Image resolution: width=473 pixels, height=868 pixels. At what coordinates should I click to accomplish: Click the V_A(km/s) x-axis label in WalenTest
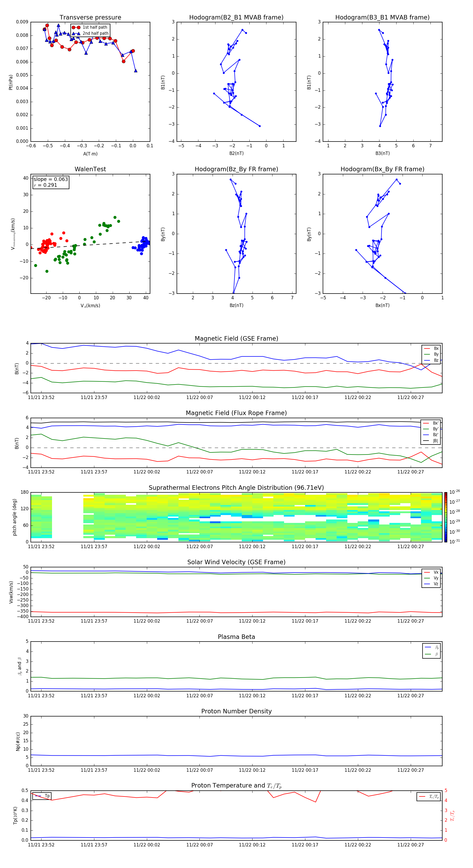[x=90, y=306]
